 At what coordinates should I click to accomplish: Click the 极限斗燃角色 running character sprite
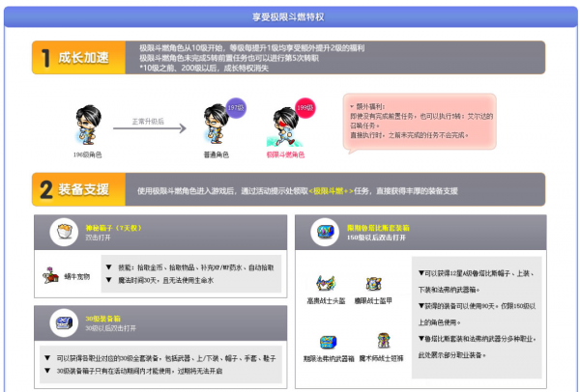tap(285, 126)
